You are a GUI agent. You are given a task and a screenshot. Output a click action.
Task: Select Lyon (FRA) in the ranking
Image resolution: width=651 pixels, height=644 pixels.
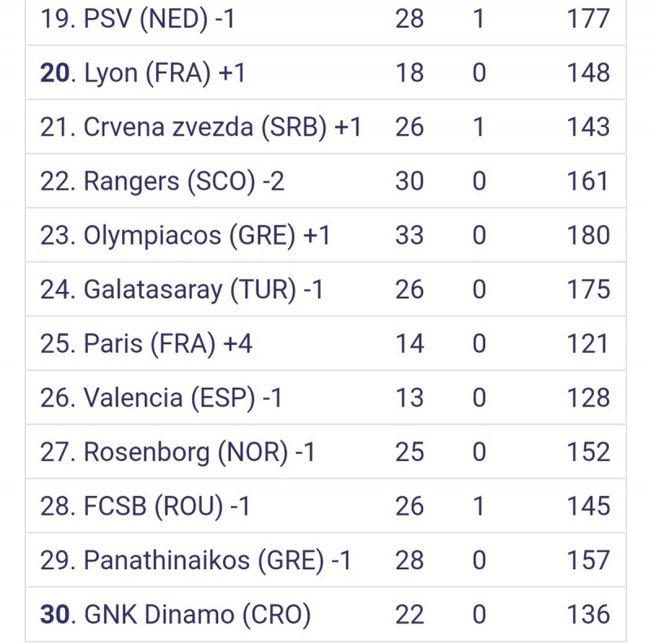(x=142, y=73)
